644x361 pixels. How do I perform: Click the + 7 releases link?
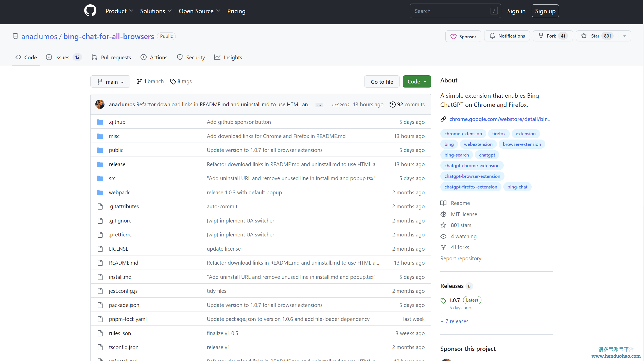(455, 321)
